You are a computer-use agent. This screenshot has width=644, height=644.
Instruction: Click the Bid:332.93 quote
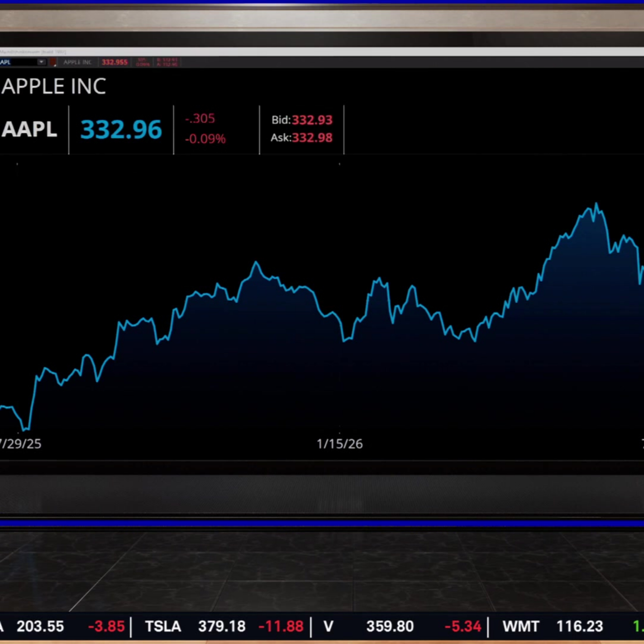pos(302,120)
